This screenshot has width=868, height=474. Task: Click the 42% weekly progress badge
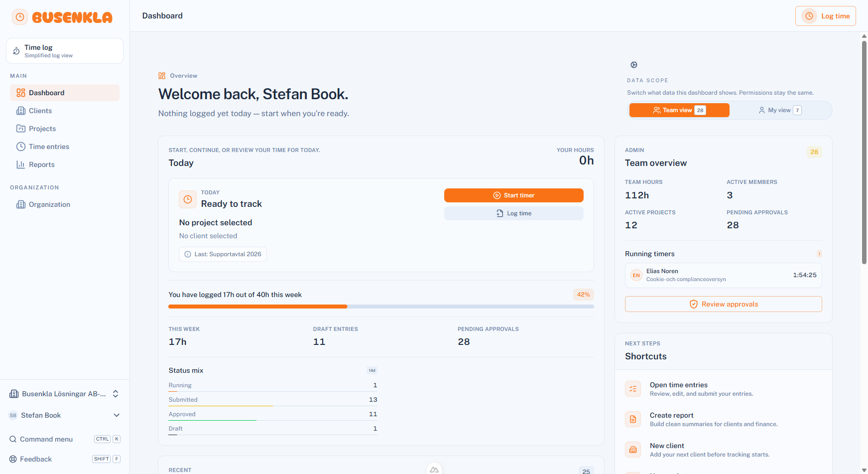(583, 295)
